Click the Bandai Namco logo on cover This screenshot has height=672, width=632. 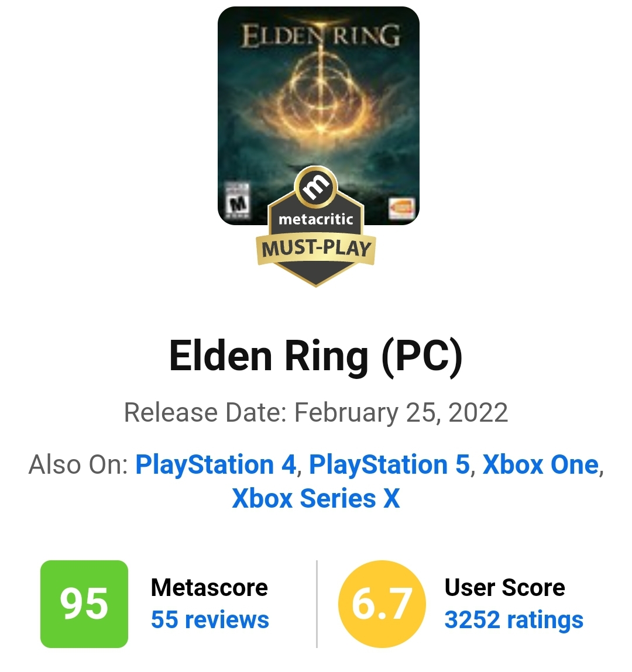point(402,208)
